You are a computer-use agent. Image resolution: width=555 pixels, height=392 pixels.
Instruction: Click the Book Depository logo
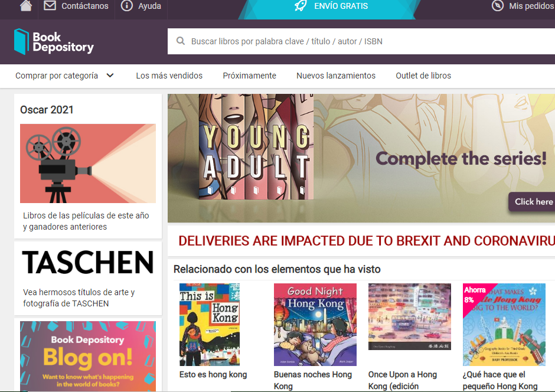click(x=53, y=41)
